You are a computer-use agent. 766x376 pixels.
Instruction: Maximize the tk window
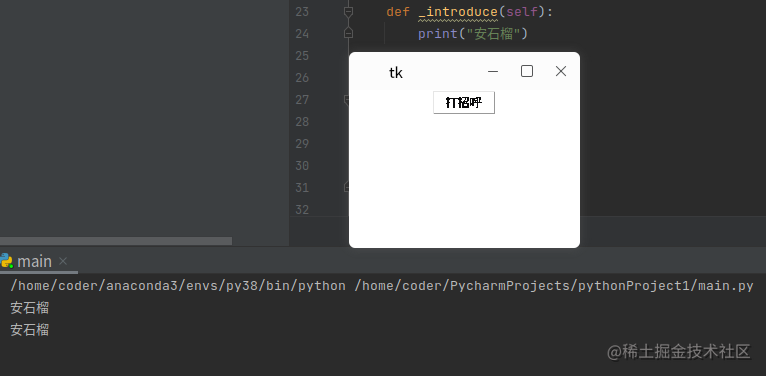coord(527,71)
